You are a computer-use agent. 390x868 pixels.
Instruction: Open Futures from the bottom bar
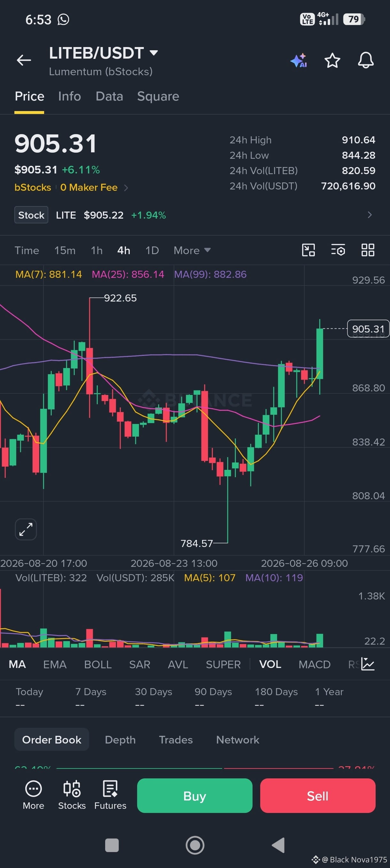click(x=110, y=795)
